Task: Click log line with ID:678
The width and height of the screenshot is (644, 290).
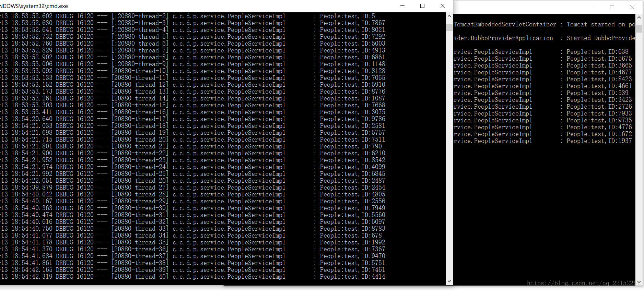Action: (x=191, y=235)
